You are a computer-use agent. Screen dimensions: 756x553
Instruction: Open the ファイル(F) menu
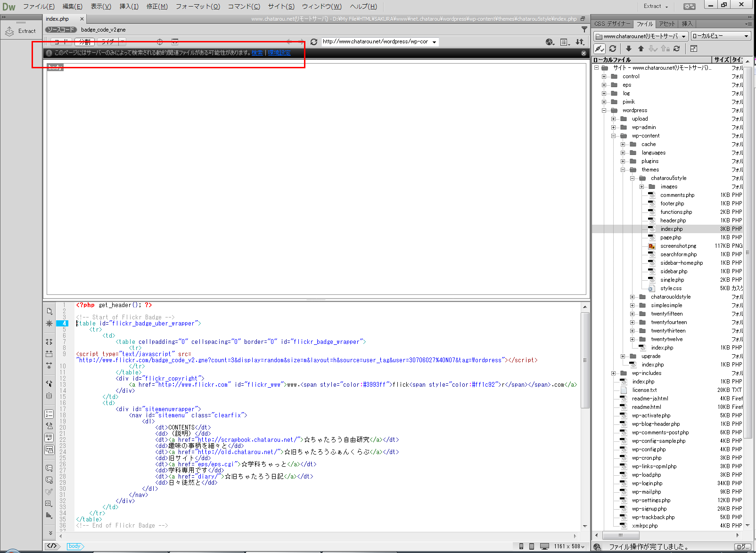[x=39, y=7]
